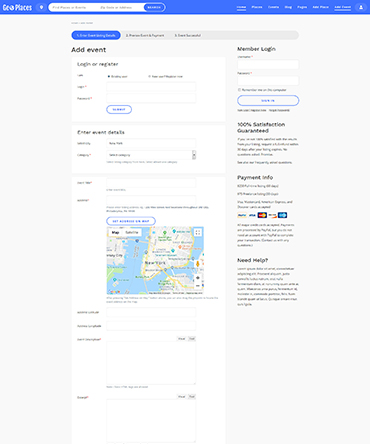The width and height of the screenshot is (370, 444).
Task: Focus the Zip Code or Address field
Action: [120, 7]
